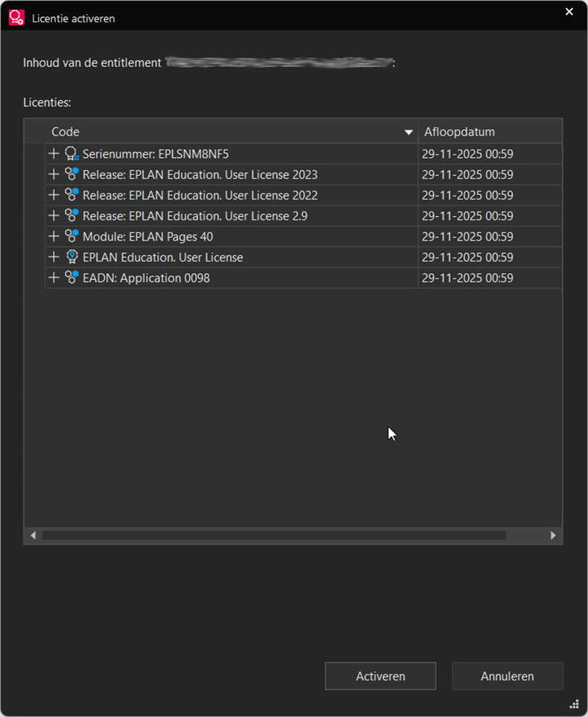Select Release: EPLAN Education. User License 2.9

(x=195, y=216)
